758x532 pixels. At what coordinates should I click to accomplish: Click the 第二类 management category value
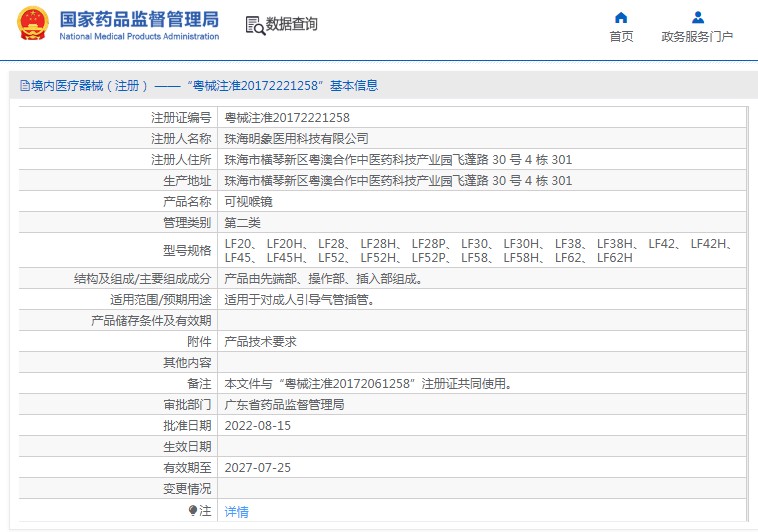coord(242,222)
